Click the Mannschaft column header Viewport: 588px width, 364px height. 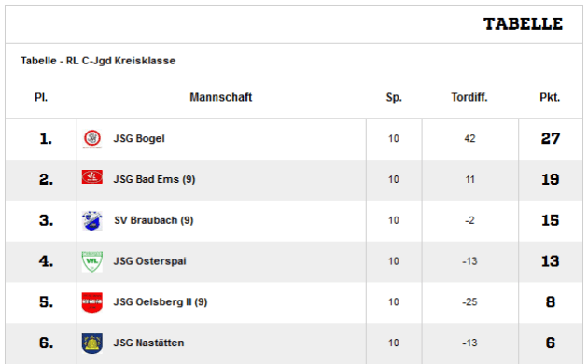[x=221, y=97]
